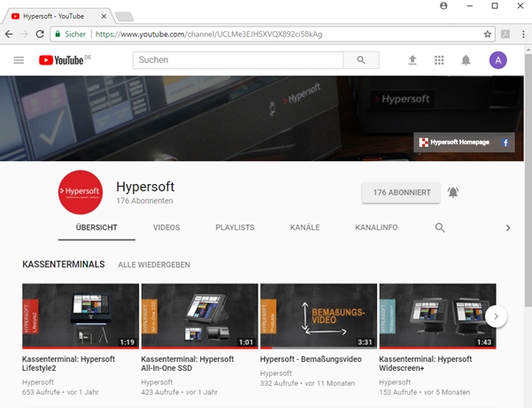
Task: Open the Chrome profile icon in title bar
Action: (x=443, y=6)
